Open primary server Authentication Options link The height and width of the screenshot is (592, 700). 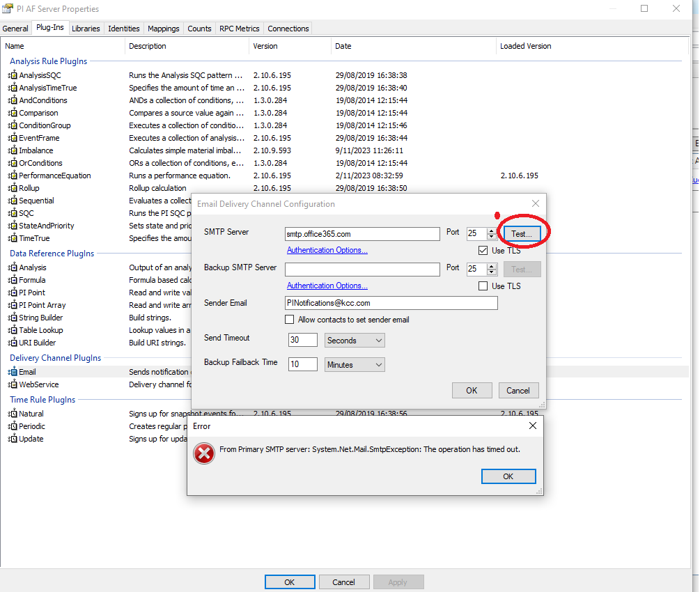(x=327, y=250)
